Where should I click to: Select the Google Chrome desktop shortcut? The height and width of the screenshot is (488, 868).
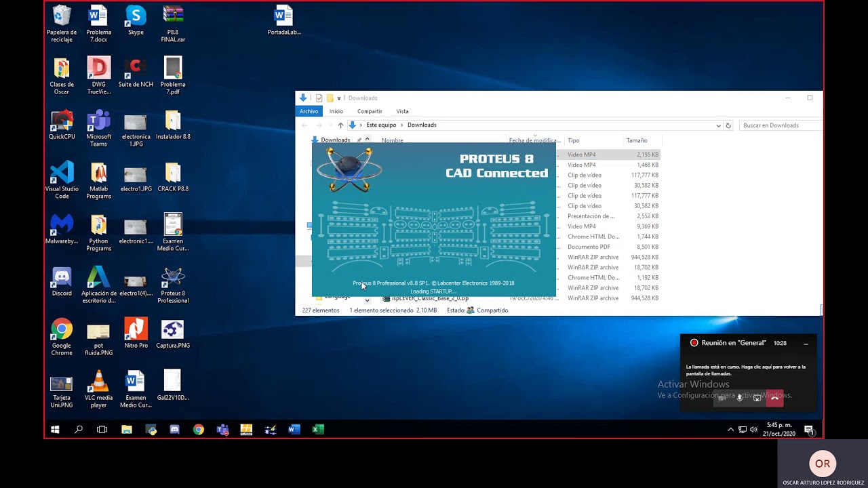[62, 337]
